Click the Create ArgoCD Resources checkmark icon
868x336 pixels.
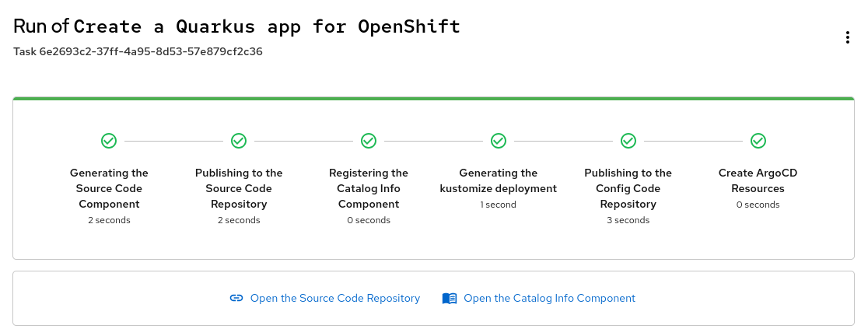pyautogui.click(x=758, y=141)
